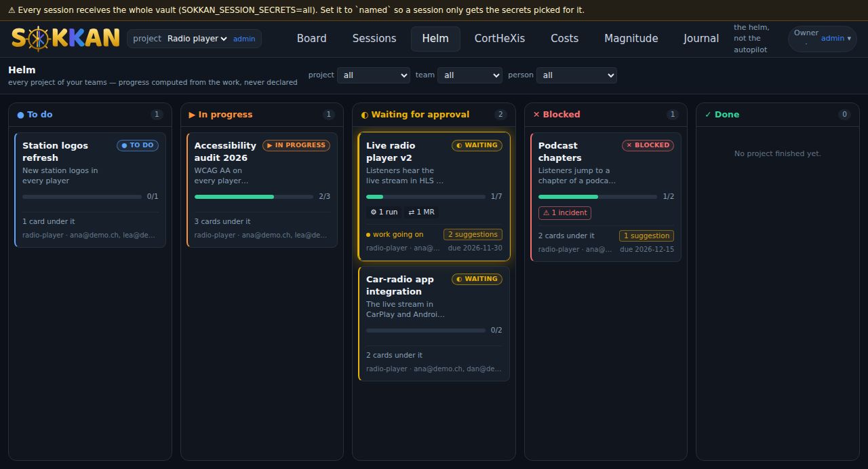The height and width of the screenshot is (469, 868).
Task: Click the Waiting for approval count badge
Action: [500, 115]
